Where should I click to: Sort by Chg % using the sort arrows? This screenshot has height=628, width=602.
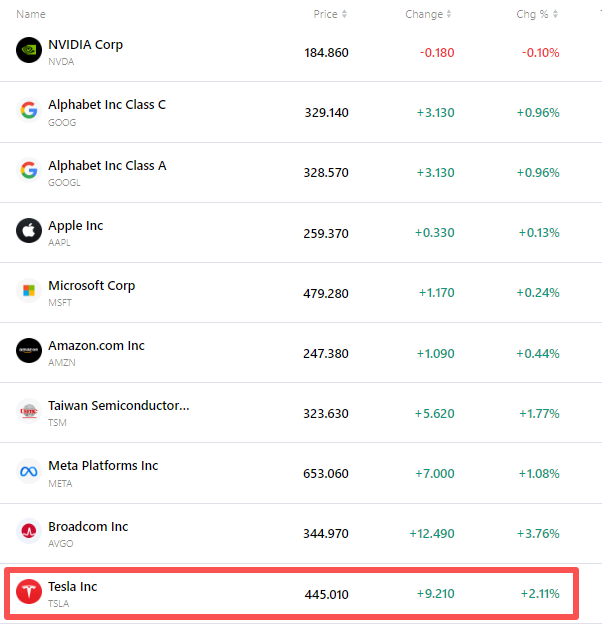click(x=555, y=14)
